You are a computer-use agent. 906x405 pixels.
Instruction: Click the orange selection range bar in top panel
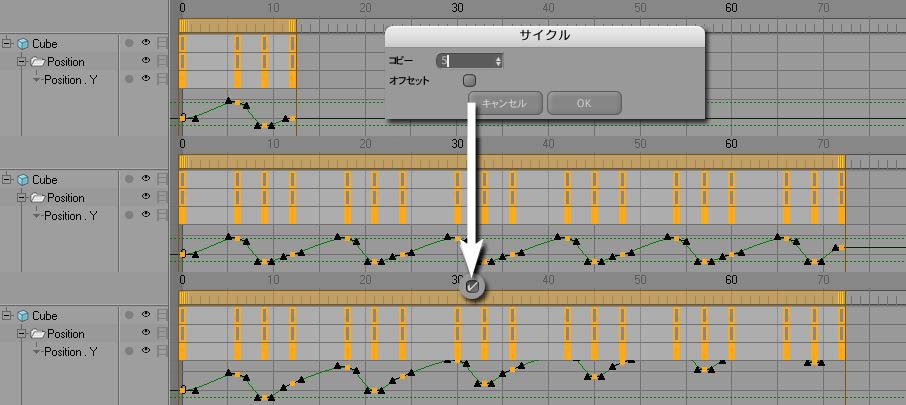(x=237, y=26)
